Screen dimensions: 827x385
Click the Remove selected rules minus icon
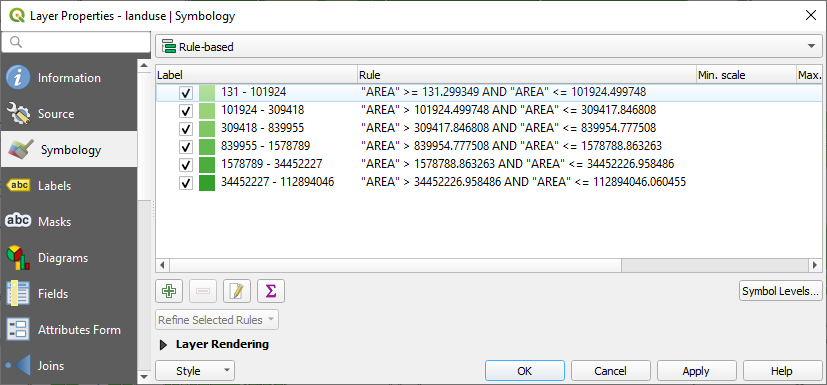[203, 291]
